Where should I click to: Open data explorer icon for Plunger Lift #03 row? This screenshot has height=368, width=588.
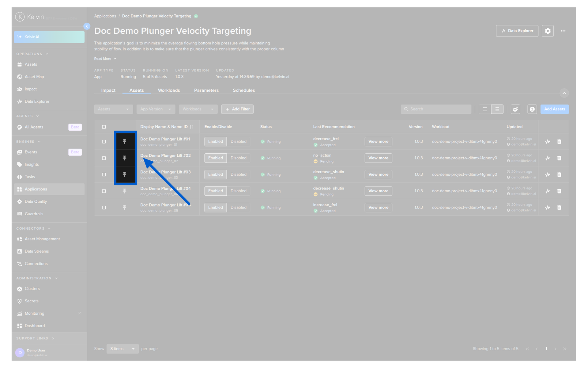(548, 174)
